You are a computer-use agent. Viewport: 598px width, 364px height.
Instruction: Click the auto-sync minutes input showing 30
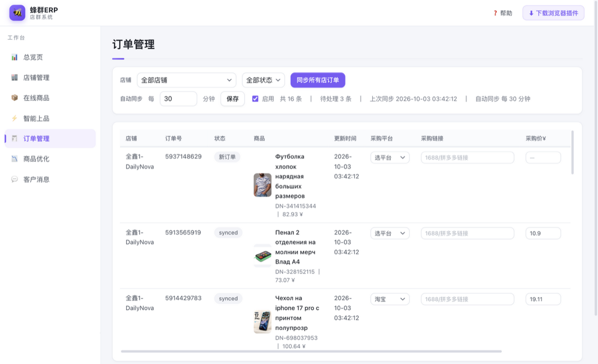[178, 99]
